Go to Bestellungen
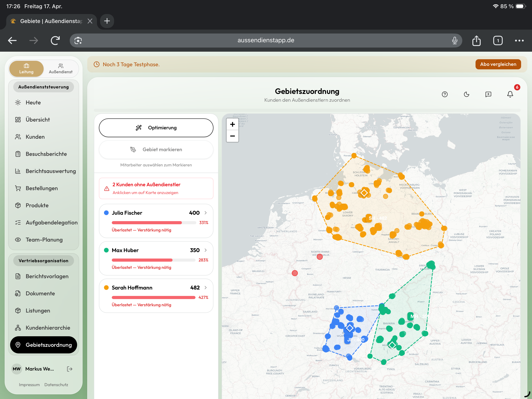Image resolution: width=532 pixels, height=399 pixels. tap(44, 188)
